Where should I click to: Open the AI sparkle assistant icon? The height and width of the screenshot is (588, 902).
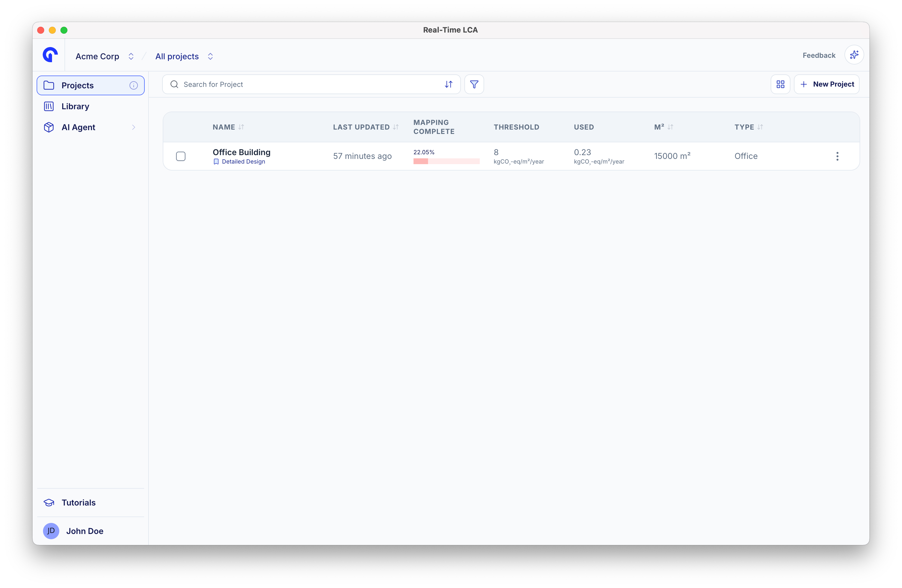click(854, 55)
